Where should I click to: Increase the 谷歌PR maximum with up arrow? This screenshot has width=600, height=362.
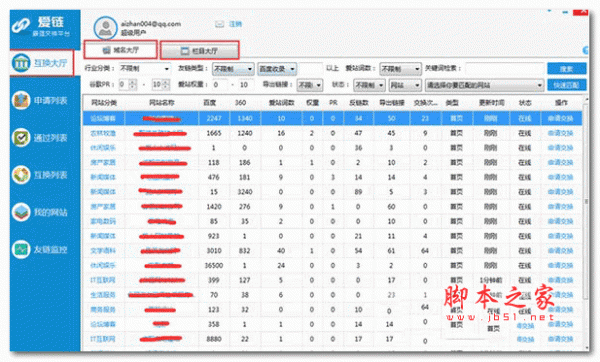point(165,82)
